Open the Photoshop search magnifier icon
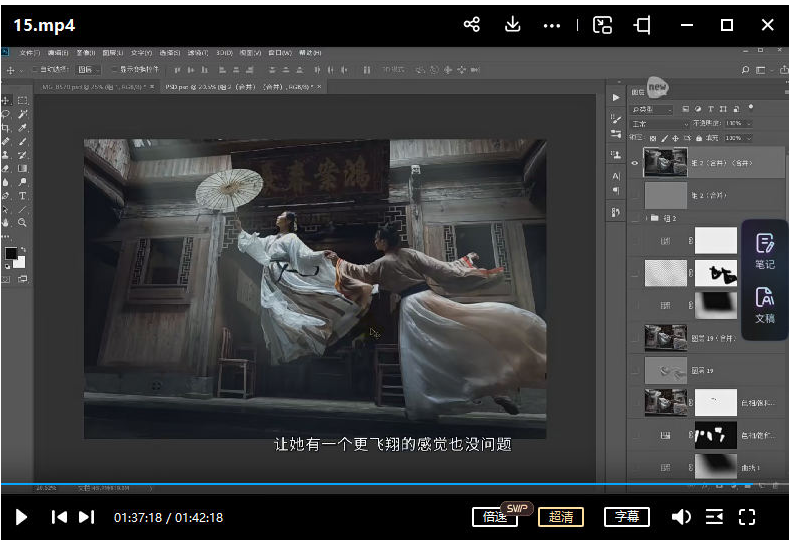Image resolution: width=790 pixels, height=540 pixels. [x=745, y=70]
